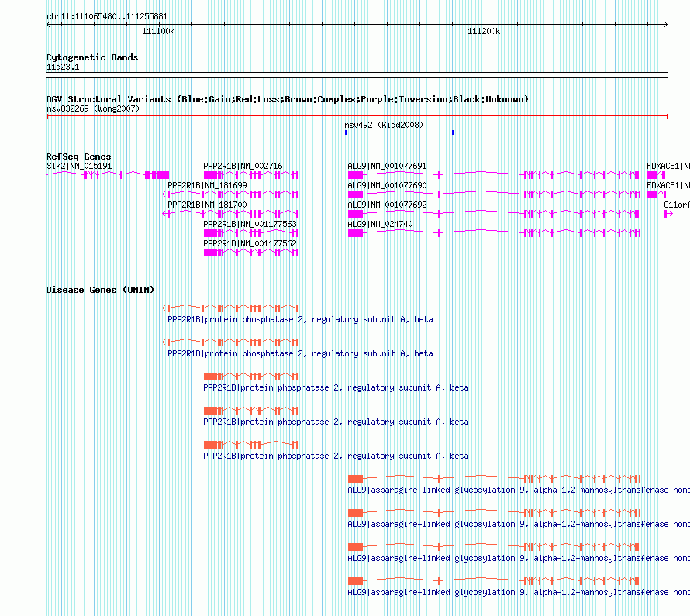Select the SIK2 NM_015191 magenta gene glyph
The height and width of the screenshot is (616, 690).
[x=107, y=175]
